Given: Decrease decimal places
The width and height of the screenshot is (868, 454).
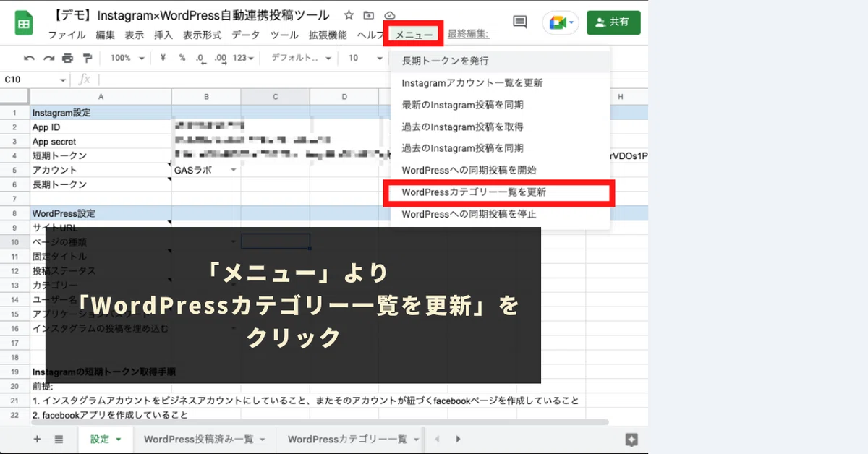Looking at the screenshot, I should [x=200, y=58].
